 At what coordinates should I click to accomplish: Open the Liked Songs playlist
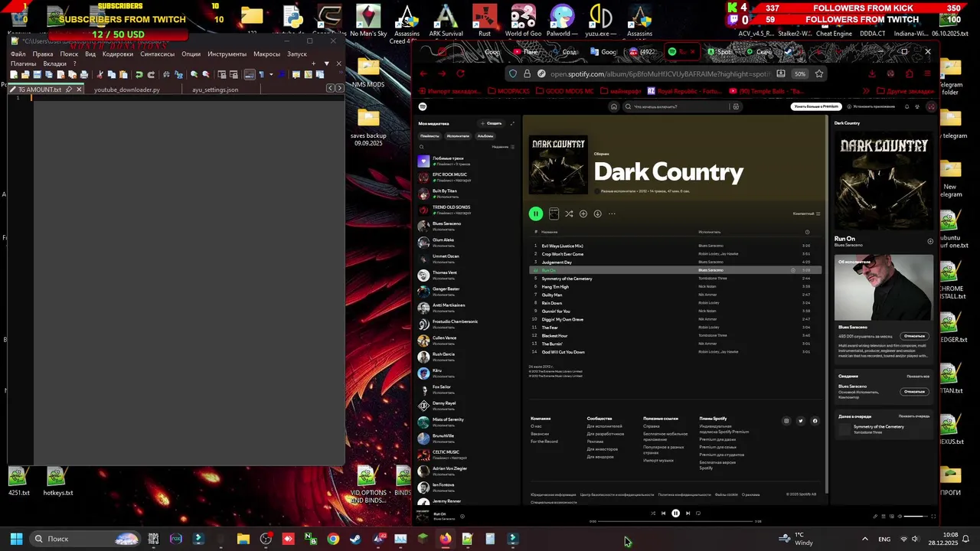click(466, 161)
